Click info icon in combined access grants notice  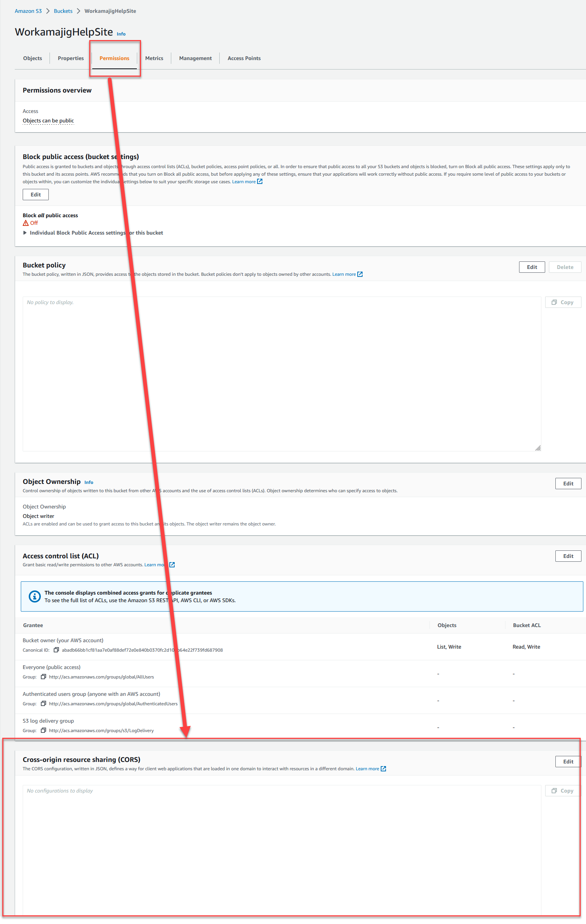[34, 597]
